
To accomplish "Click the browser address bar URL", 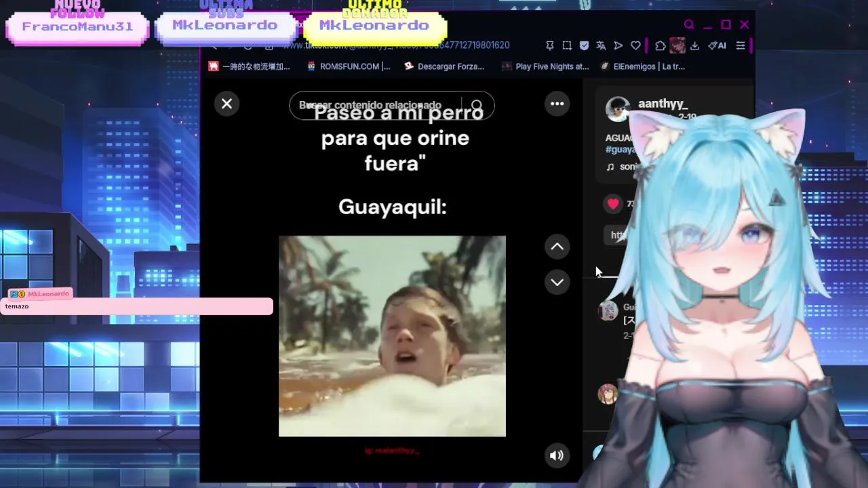I will (396, 45).
